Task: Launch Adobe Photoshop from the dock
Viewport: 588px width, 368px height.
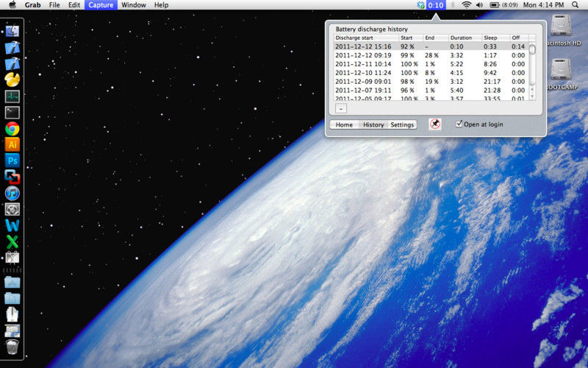Action: click(12, 160)
